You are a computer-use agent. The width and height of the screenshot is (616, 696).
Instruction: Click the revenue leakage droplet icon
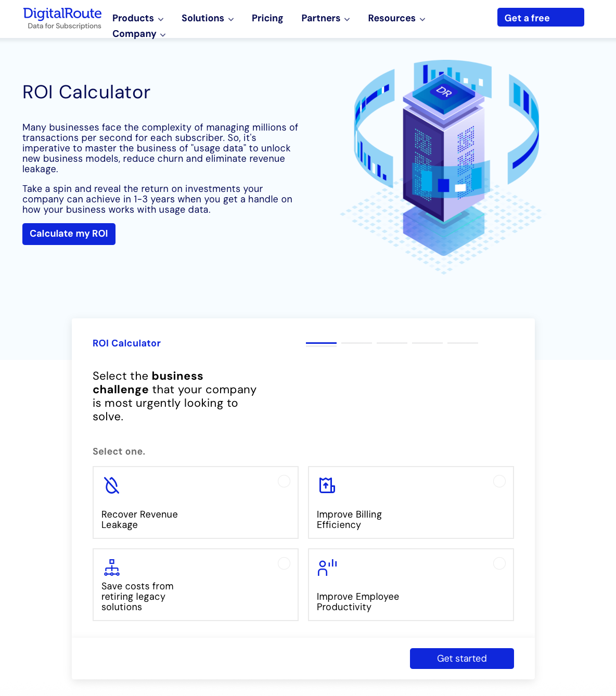coord(112,485)
